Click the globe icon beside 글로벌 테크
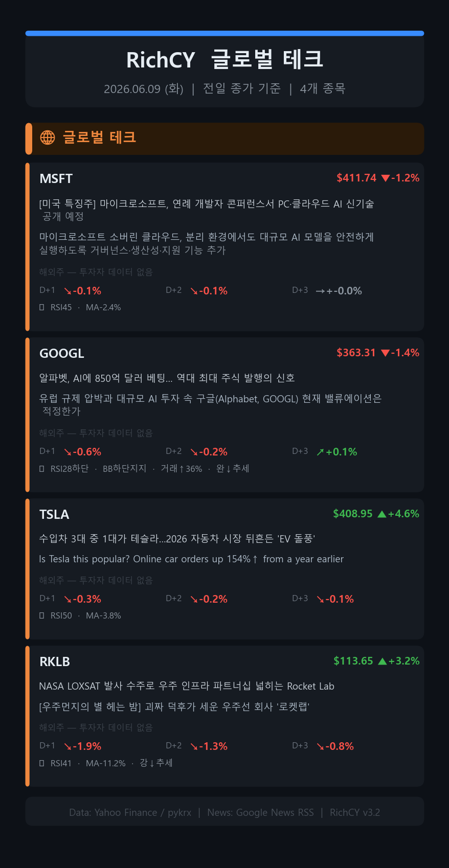Image resolution: width=449 pixels, height=868 pixels. (48, 138)
